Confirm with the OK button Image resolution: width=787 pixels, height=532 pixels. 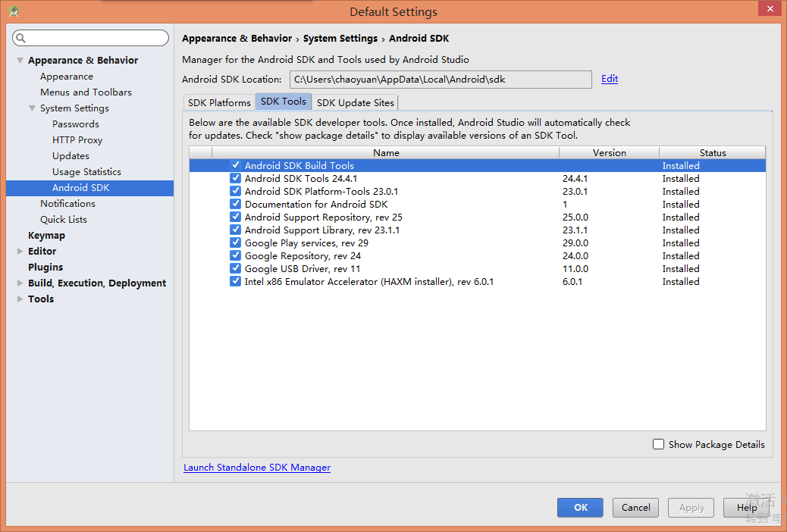[580, 508]
